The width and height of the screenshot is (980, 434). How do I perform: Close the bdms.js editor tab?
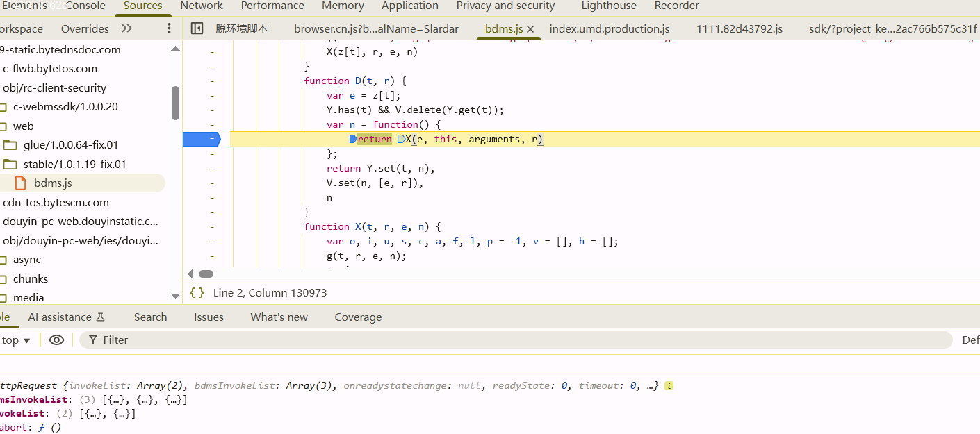[530, 29]
